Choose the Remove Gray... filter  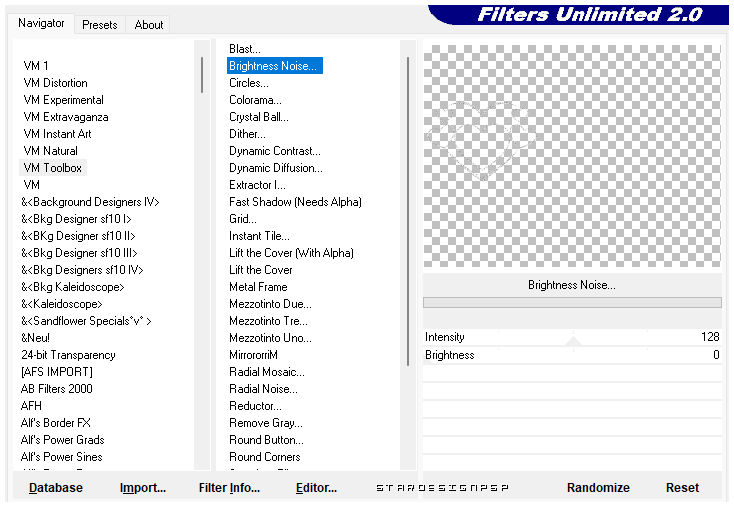coord(265,423)
